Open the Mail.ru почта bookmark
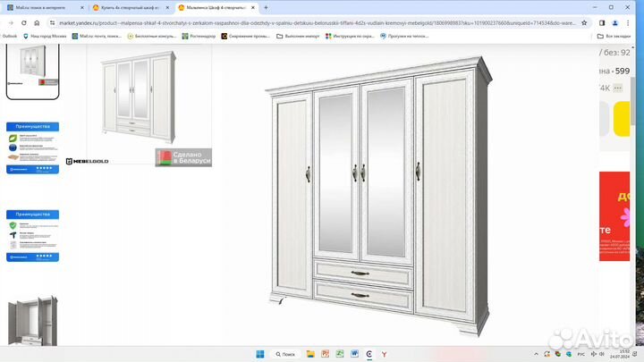This screenshot has width=644, height=362. (97, 36)
